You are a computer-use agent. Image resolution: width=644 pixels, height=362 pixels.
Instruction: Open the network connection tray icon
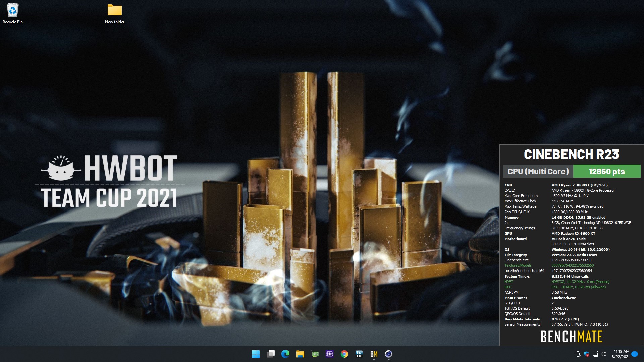click(595, 354)
